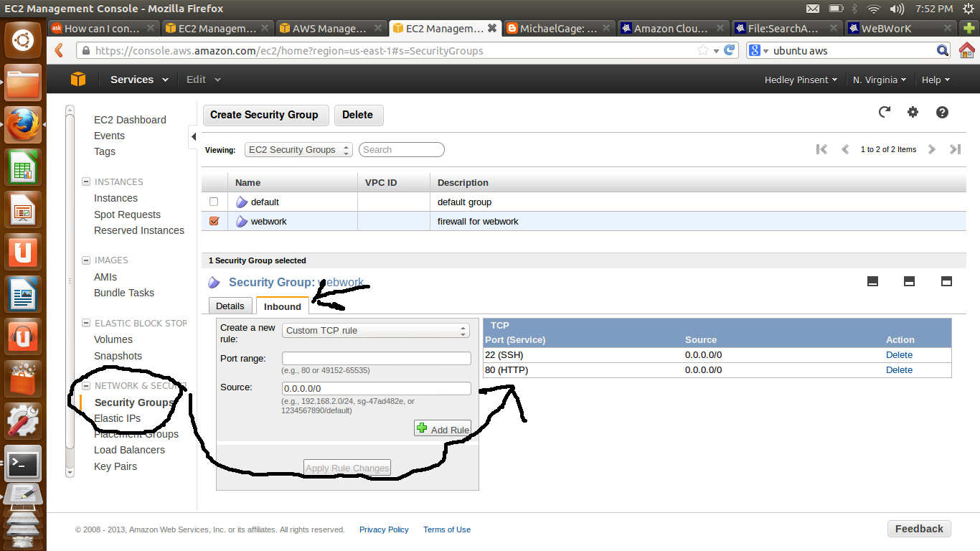The width and height of the screenshot is (980, 551).
Task: Open the Privacy Policy link
Action: [384, 529]
